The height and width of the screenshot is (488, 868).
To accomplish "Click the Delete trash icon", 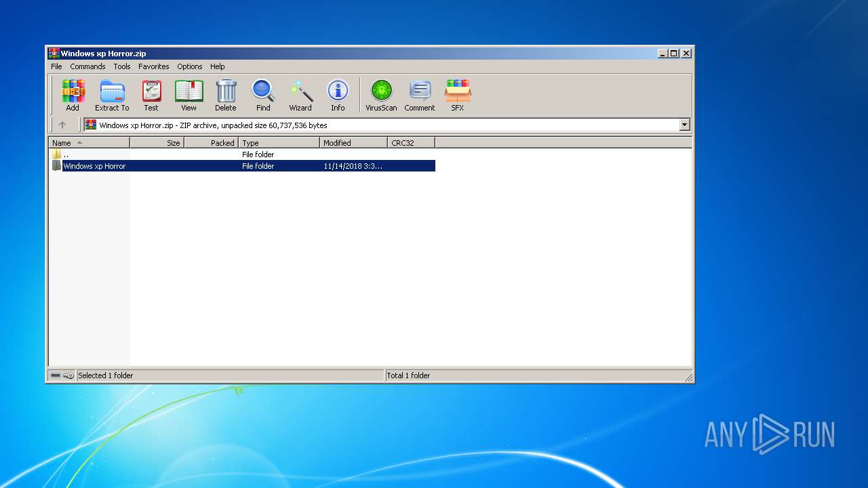I will (x=226, y=95).
